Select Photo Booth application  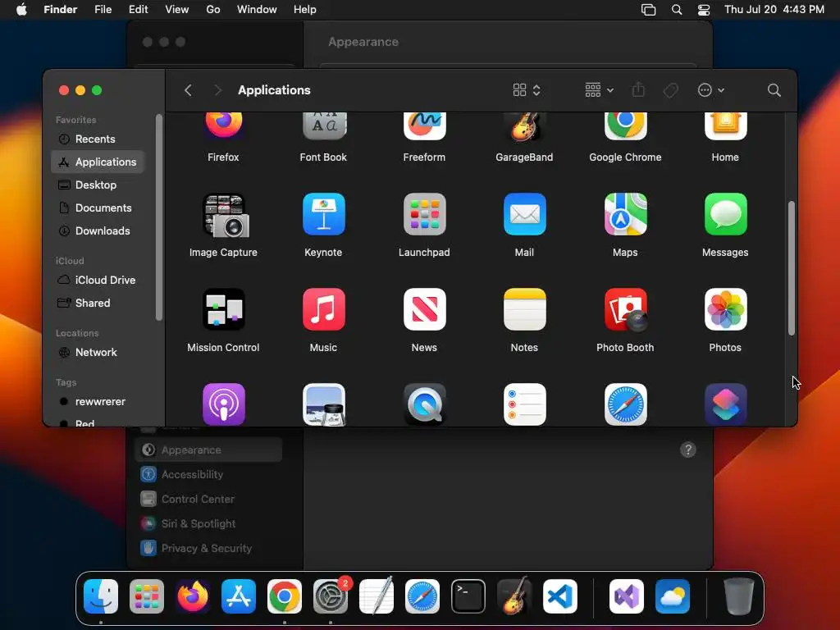[x=625, y=309]
